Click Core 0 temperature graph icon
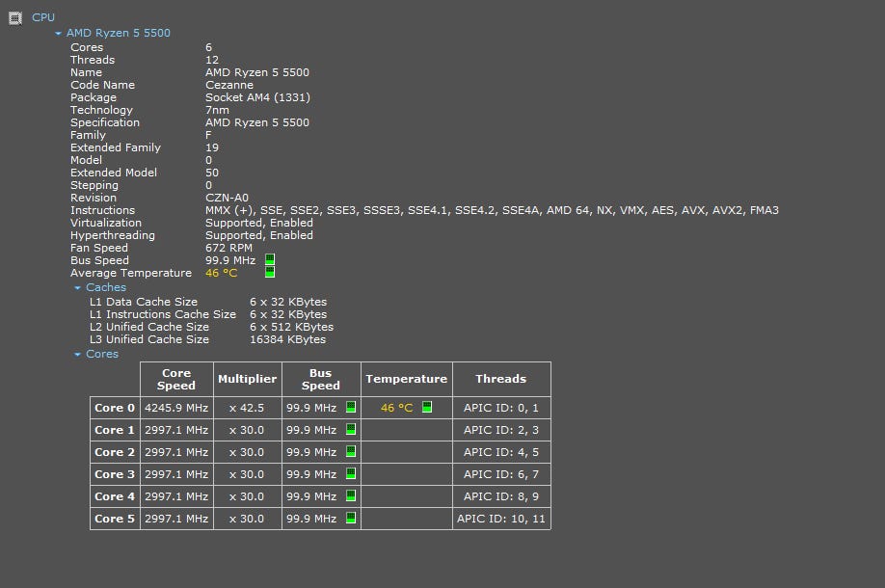 (427, 408)
